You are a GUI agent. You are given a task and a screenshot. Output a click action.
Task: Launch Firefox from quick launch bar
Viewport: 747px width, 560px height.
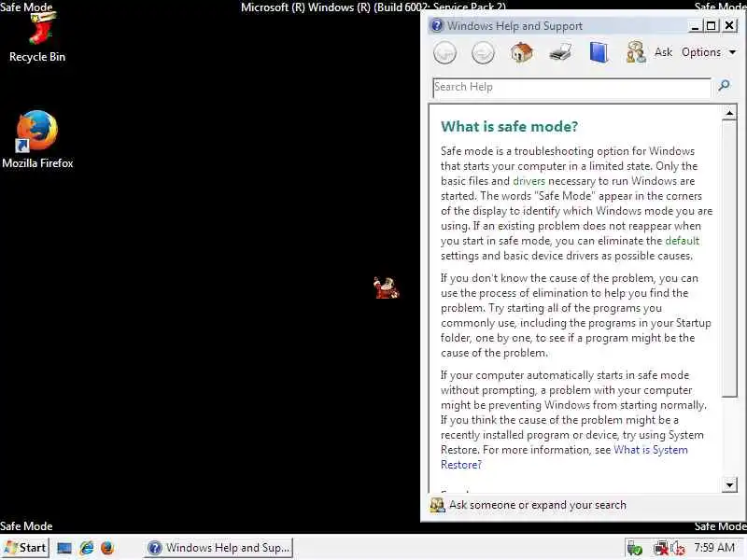[x=107, y=548]
